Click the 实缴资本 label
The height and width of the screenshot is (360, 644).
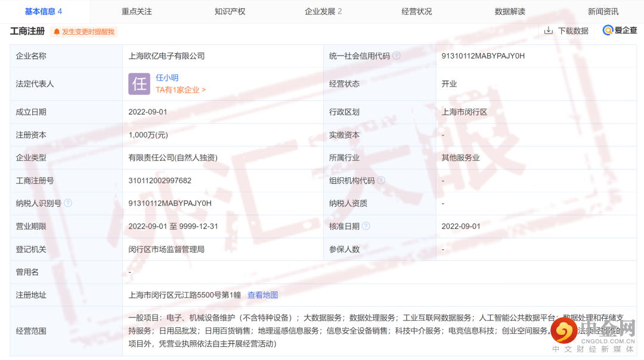tap(344, 135)
